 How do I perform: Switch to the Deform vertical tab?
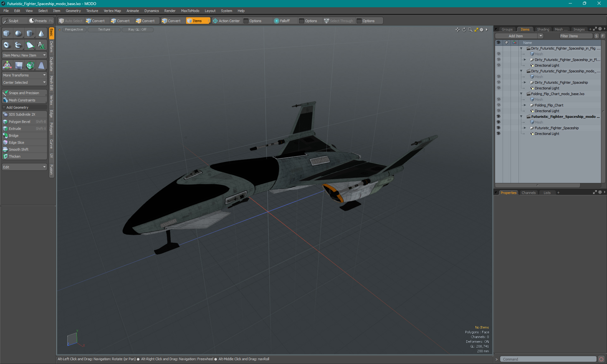pyautogui.click(x=52, y=47)
